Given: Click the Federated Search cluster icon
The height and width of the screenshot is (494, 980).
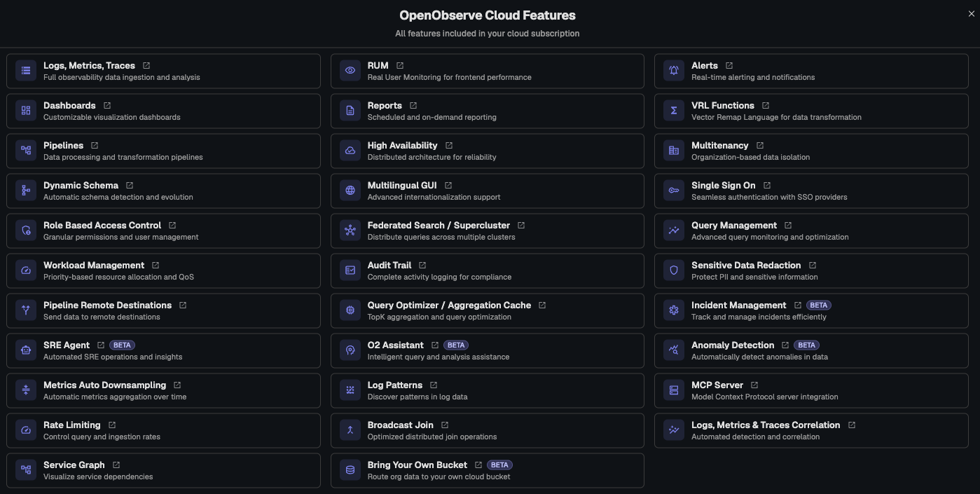Looking at the screenshot, I should coord(350,231).
